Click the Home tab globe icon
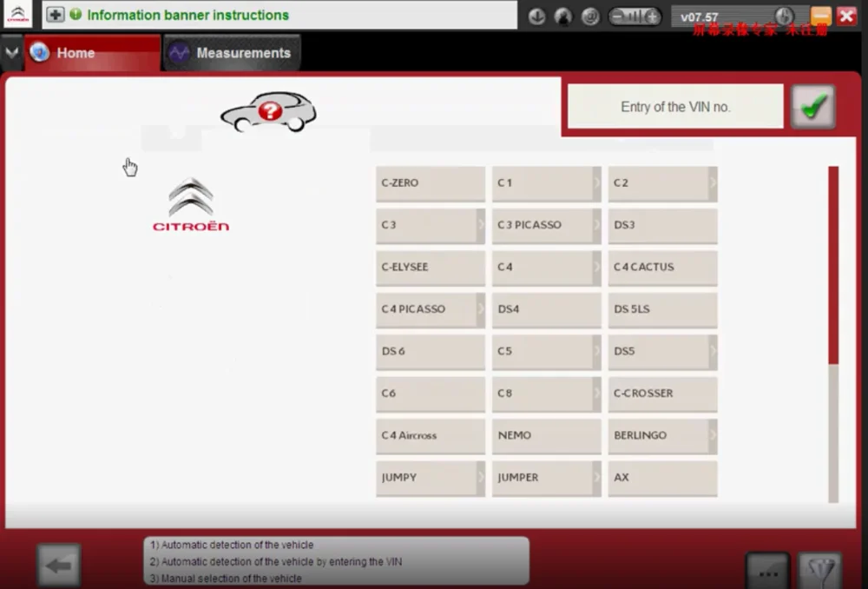The height and width of the screenshot is (589, 868). tap(39, 53)
